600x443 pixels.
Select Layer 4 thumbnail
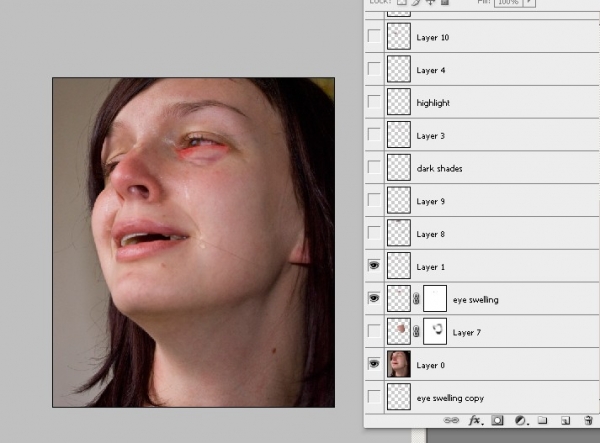(399, 69)
